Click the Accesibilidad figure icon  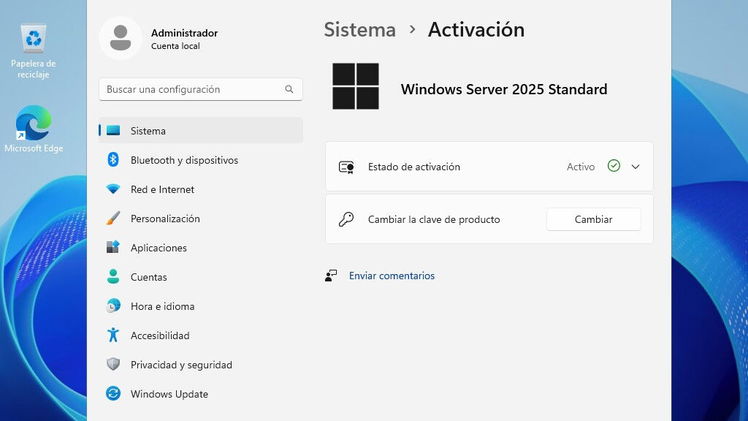[x=113, y=335]
